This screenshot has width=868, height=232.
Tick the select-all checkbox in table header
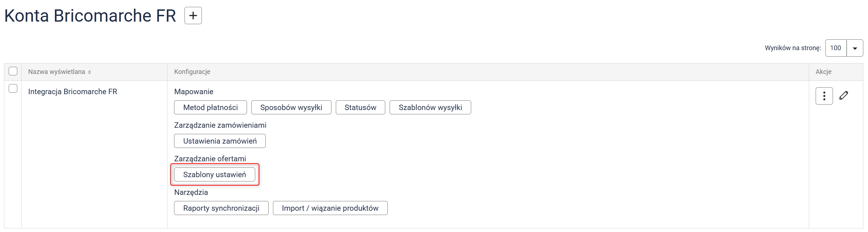pos(13,71)
